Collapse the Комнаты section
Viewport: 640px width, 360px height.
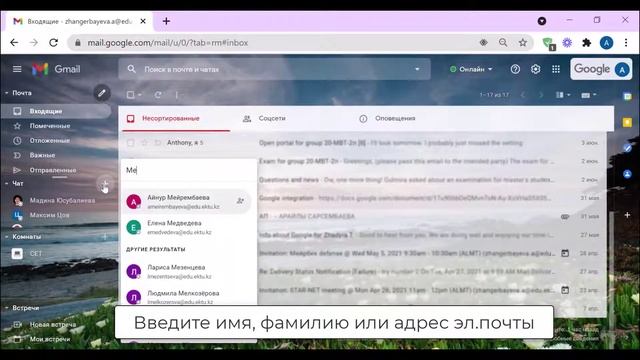coord(7,237)
